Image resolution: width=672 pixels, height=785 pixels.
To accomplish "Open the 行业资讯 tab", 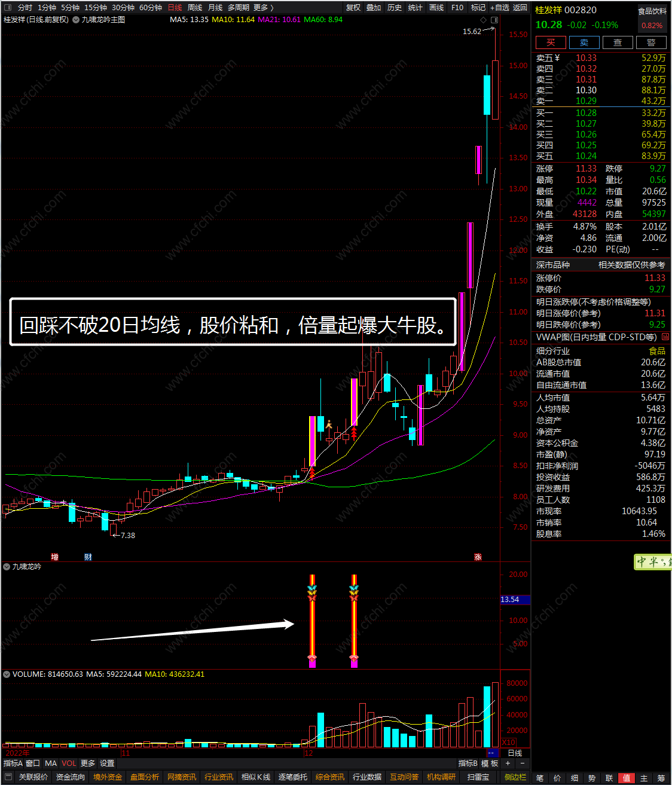I will point(219,777).
